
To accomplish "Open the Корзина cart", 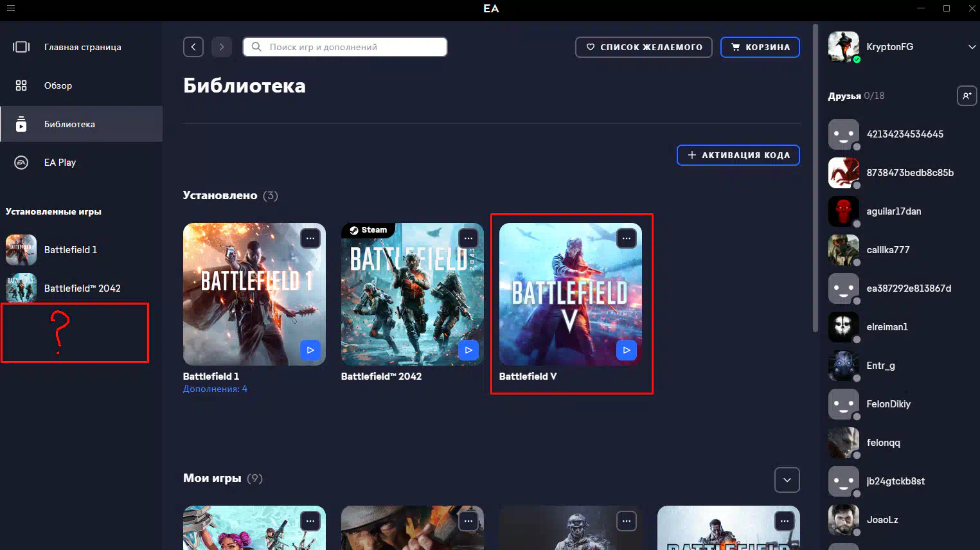I will click(760, 47).
